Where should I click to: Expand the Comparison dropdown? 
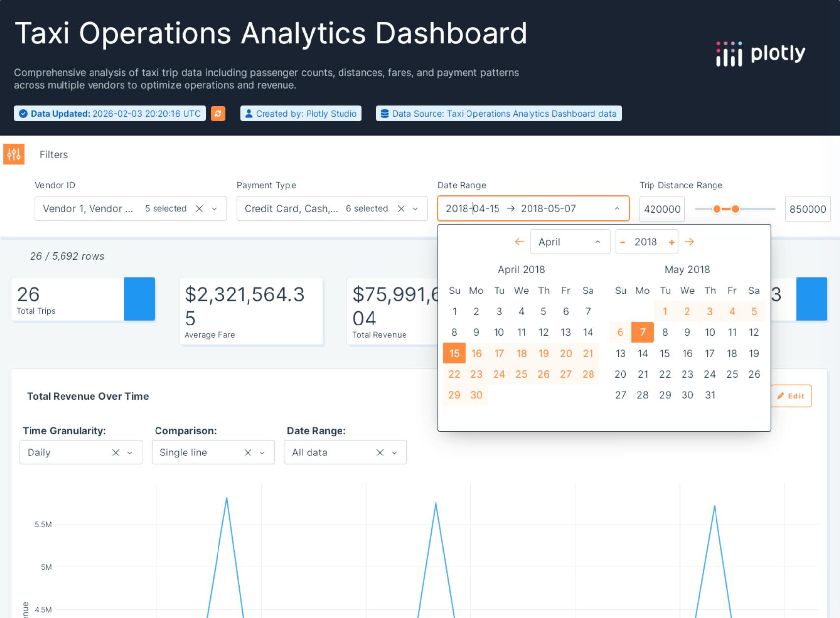click(261, 452)
